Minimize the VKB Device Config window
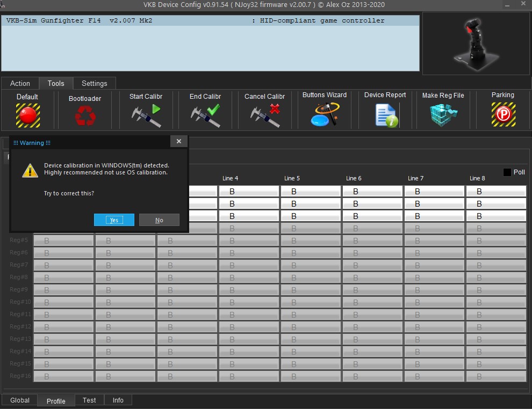The width and height of the screenshot is (532, 409). [x=507, y=5]
